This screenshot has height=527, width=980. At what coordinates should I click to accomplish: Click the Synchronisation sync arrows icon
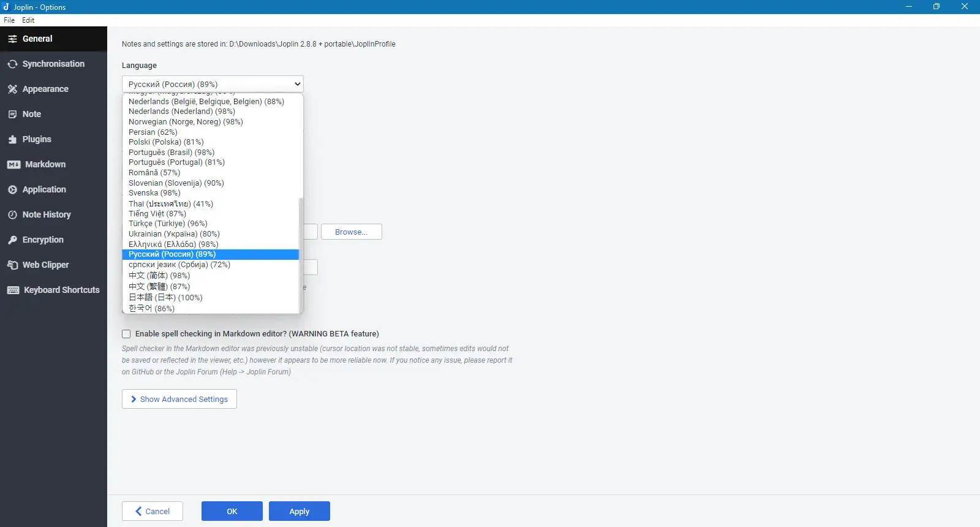(x=12, y=64)
